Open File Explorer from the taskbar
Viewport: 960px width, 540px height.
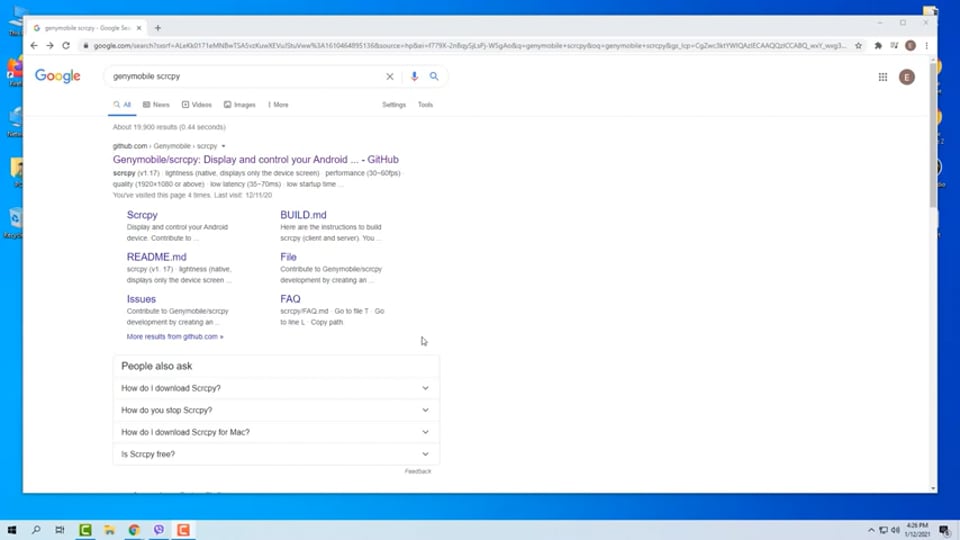pyautogui.click(x=110, y=530)
